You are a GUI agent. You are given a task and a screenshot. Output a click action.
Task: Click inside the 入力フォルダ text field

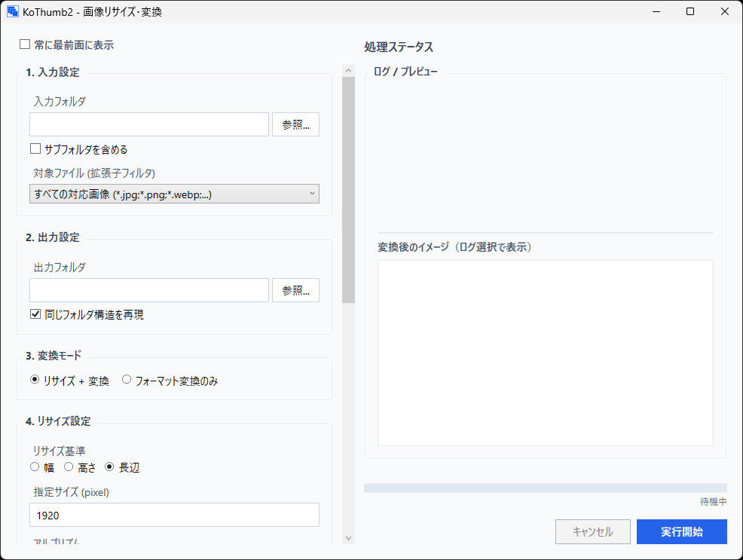148,124
